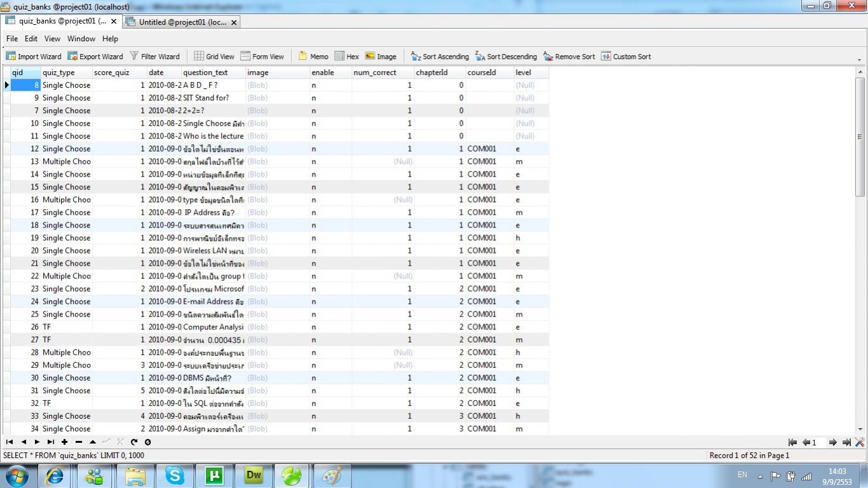Image resolution: width=868 pixels, height=488 pixels.
Task: Open the File menu
Action: pos(12,39)
